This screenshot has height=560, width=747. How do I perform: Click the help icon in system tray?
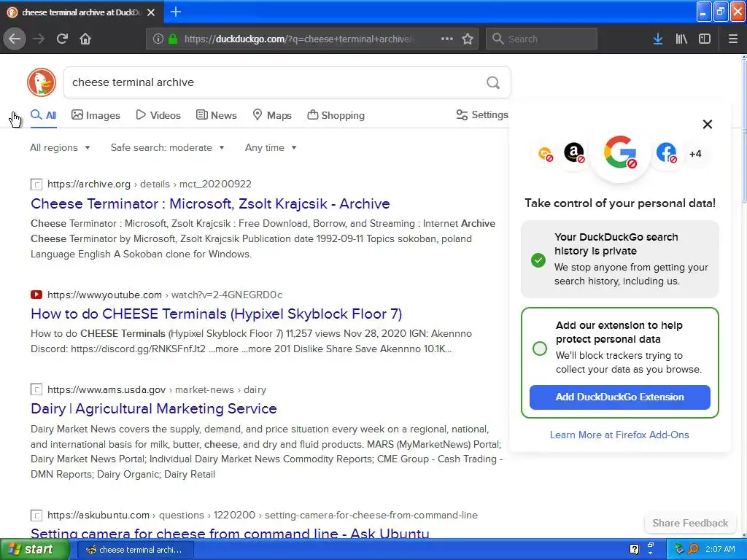[634, 549]
